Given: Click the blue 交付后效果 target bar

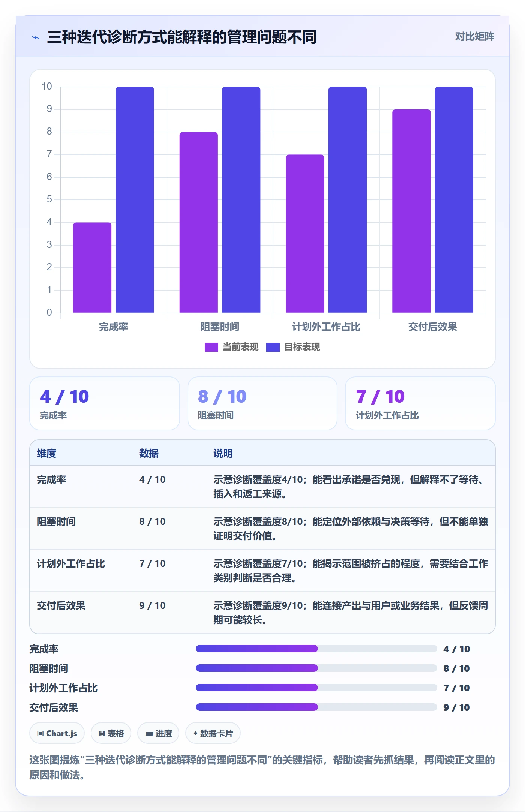Looking at the screenshot, I should coord(454,200).
